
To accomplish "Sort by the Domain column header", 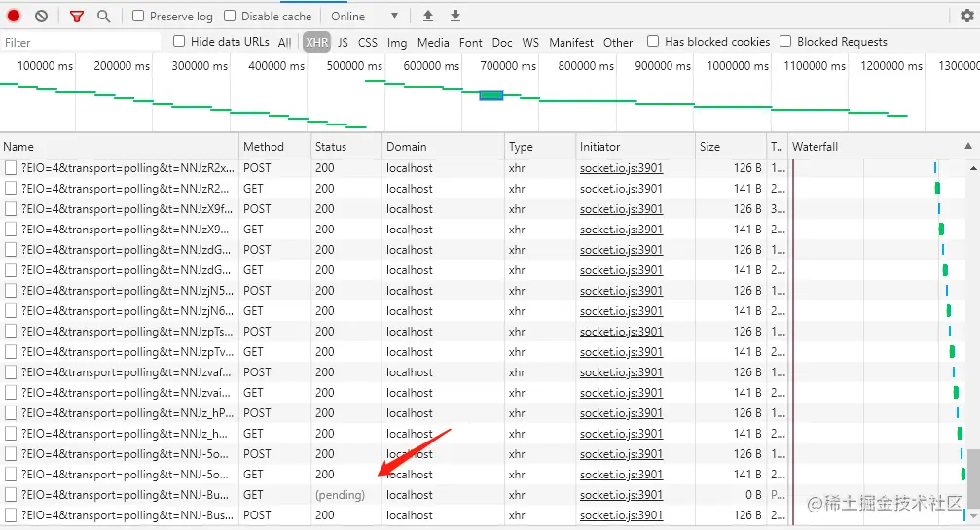I will (x=443, y=147).
